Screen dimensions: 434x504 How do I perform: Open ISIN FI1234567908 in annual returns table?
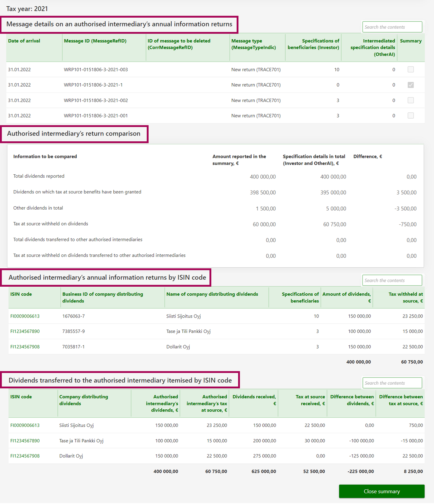coord(25,347)
